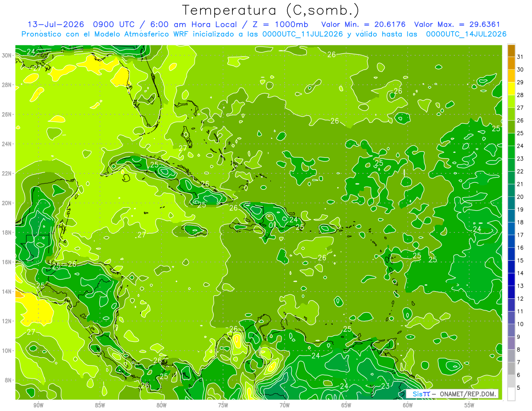
Task: Click the Sisπ logo in the credit box
Action: click(x=421, y=394)
